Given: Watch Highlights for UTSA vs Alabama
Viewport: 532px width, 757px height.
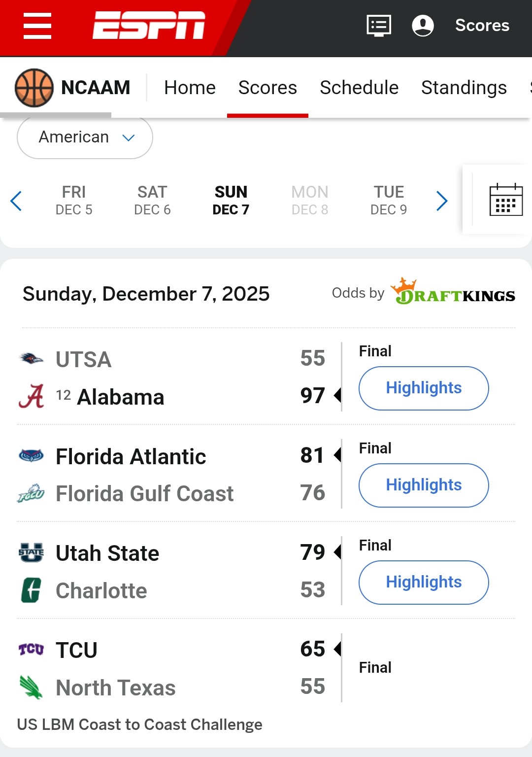Looking at the screenshot, I should click(424, 388).
